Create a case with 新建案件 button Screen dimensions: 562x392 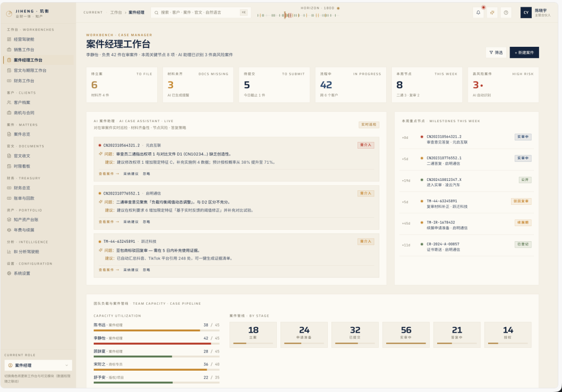coord(525,53)
